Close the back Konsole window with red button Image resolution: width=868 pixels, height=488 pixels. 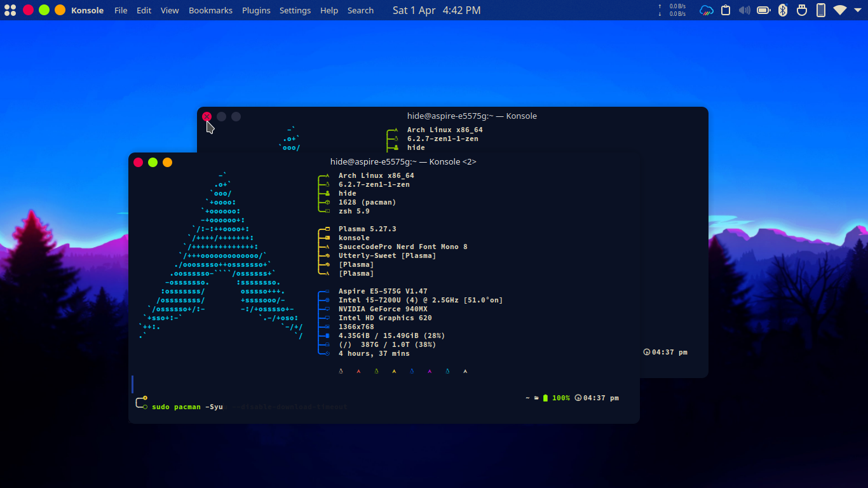click(x=207, y=116)
